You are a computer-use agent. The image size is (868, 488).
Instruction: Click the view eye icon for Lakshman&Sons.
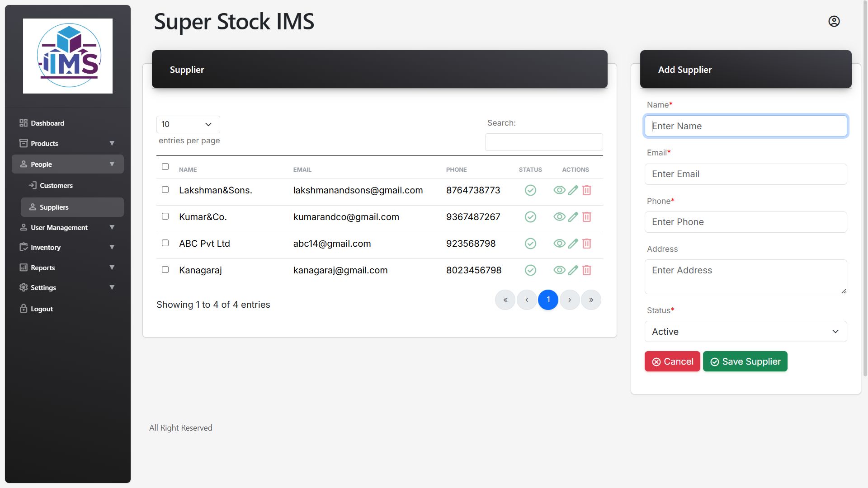tap(559, 190)
